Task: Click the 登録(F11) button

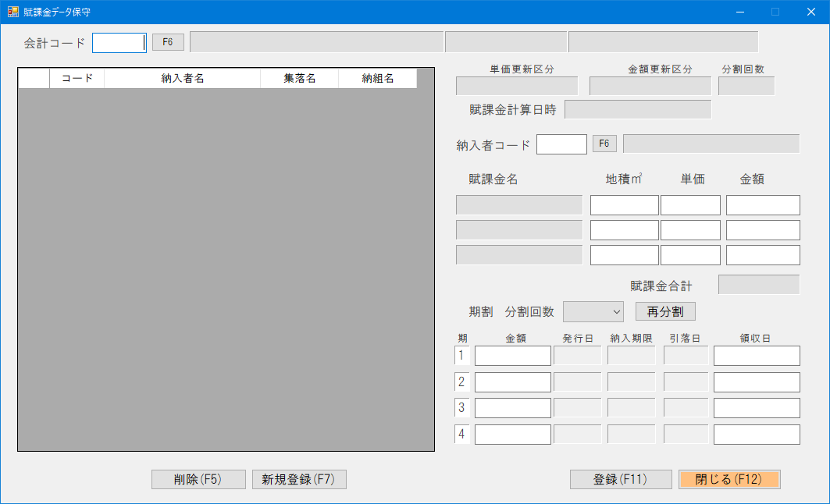Action: 620,479
